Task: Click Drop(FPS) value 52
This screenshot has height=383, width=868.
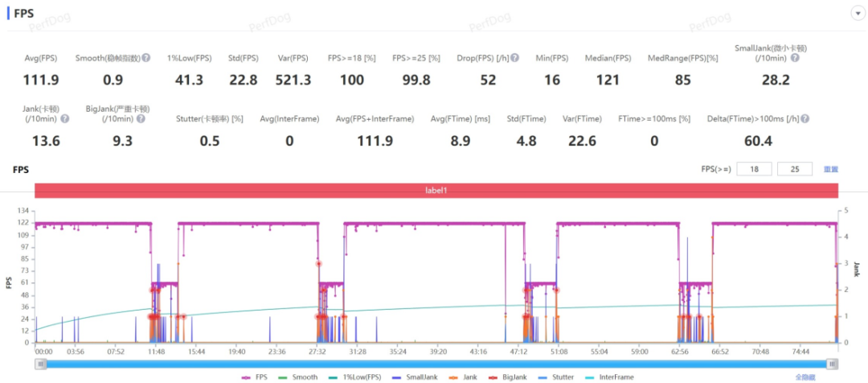Action: (488, 80)
